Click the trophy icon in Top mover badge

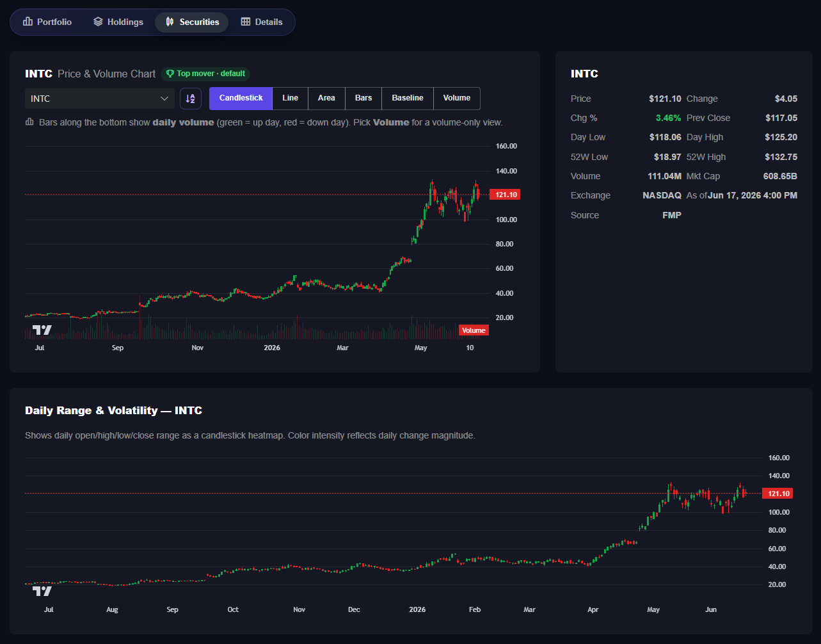(x=170, y=74)
